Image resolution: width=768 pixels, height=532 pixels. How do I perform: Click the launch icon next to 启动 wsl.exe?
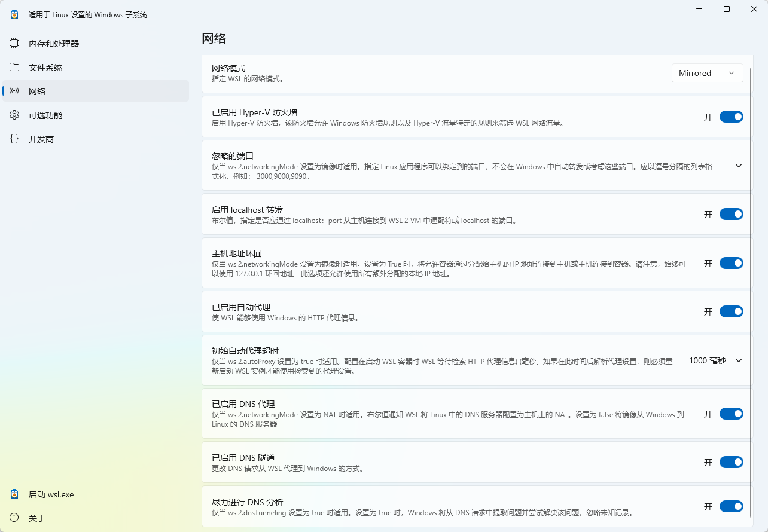click(x=14, y=494)
